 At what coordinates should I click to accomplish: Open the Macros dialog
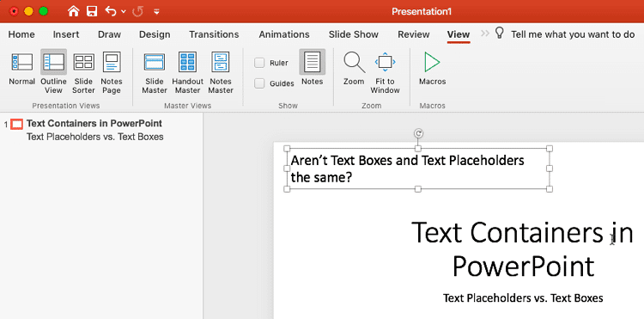(x=432, y=68)
